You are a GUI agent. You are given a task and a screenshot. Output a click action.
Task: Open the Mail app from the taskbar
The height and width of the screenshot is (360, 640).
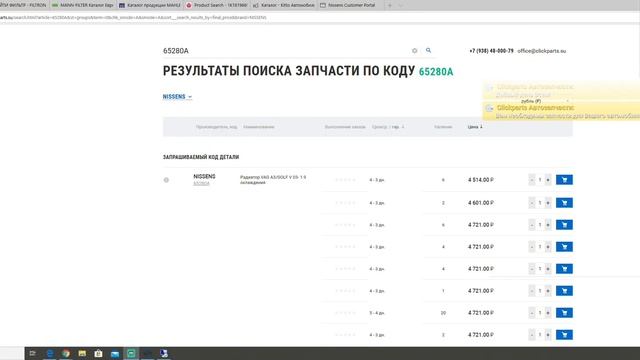(x=115, y=353)
